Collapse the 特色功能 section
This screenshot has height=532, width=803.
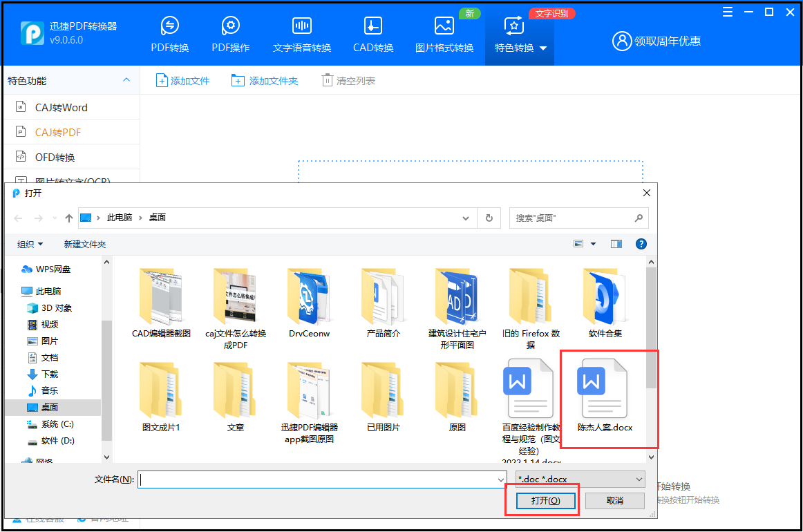click(126, 80)
